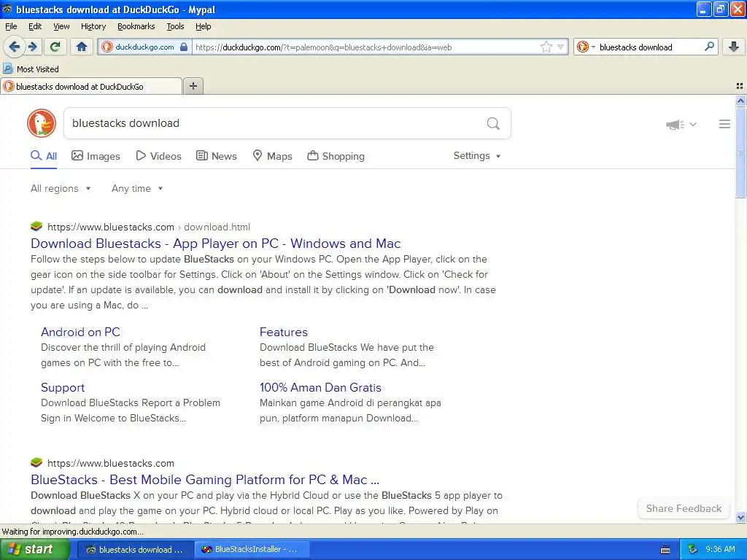
Task: Click the first result's bluestacks.com favicon
Action: coord(36,226)
